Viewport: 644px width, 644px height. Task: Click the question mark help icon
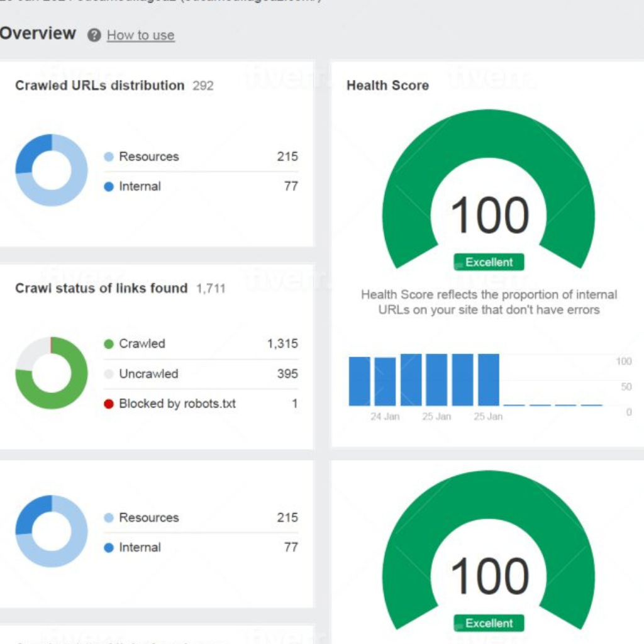(94, 35)
